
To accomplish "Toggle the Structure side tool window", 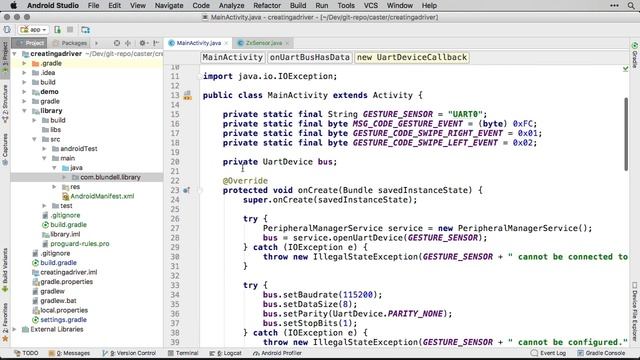I will pos(5,104).
